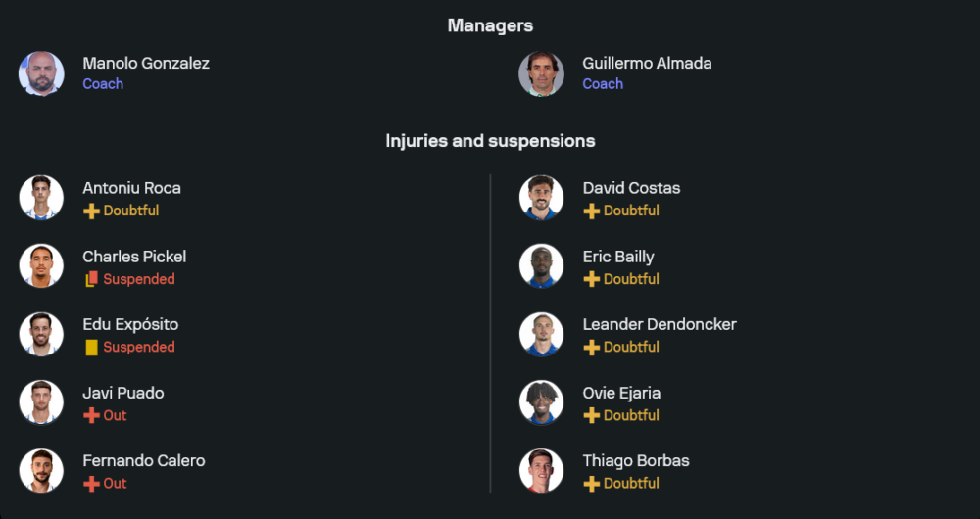This screenshot has width=980, height=519.
Task: Open Guillermo Almada's coach profile photo
Action: click(x=541, y=73)
